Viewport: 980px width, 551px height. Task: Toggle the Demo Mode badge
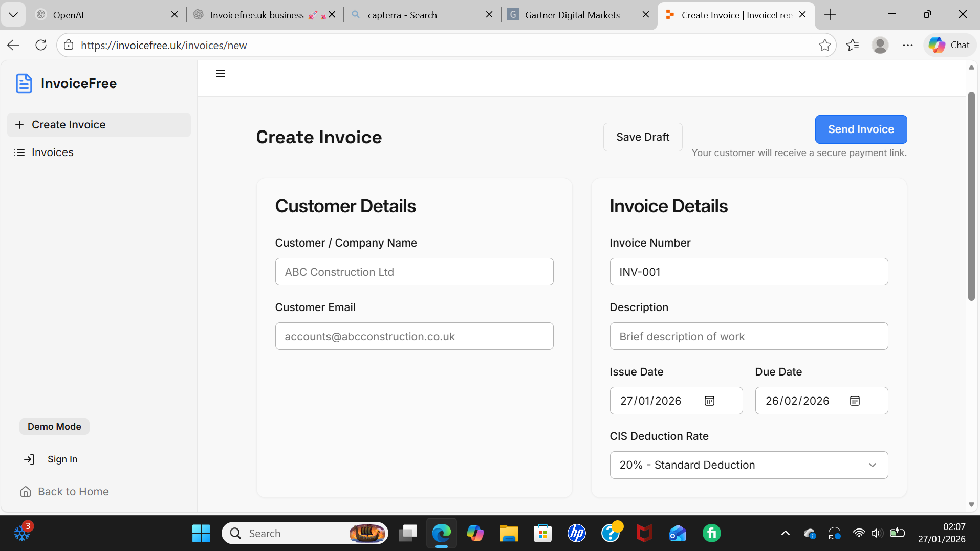pyautogui.click(x=54, y=426)
